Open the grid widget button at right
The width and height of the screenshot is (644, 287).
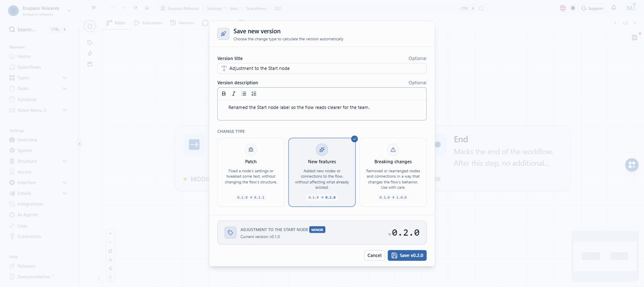tap(632, 165)
